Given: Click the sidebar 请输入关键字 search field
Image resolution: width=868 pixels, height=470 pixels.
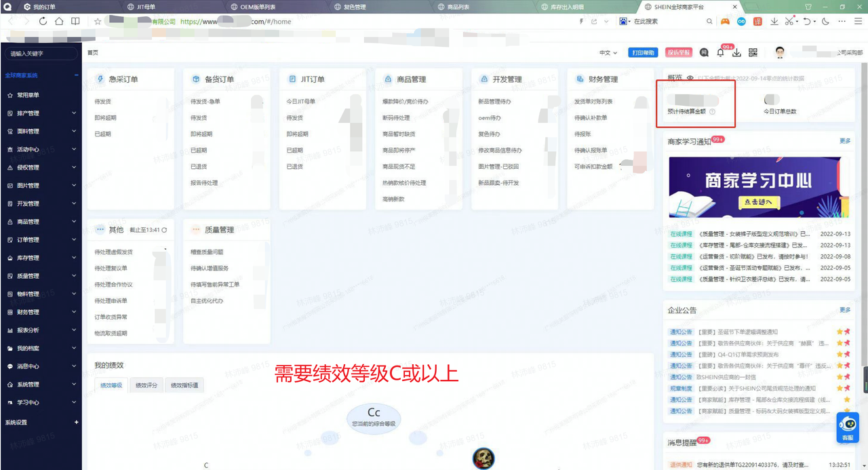Looking at the screenshot, I should coord(41,53).
